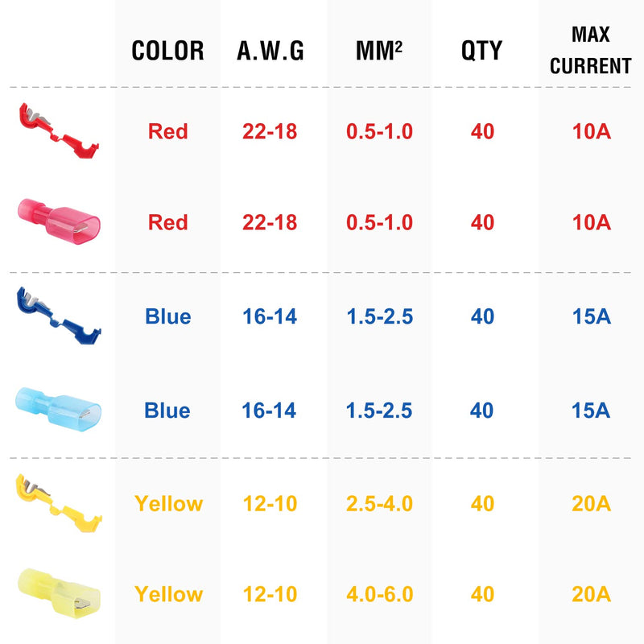This screenshot has width=644, height=644.
Task: Click the yellow male spade connector image
Action: pos(59,594)
